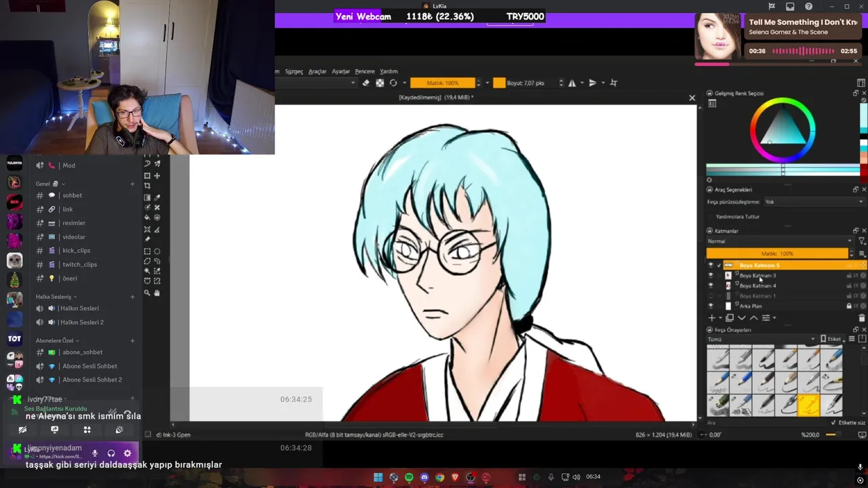Open Discord from Windows taskbar
The width and height of the screenshot is (868, 488).
425,477
